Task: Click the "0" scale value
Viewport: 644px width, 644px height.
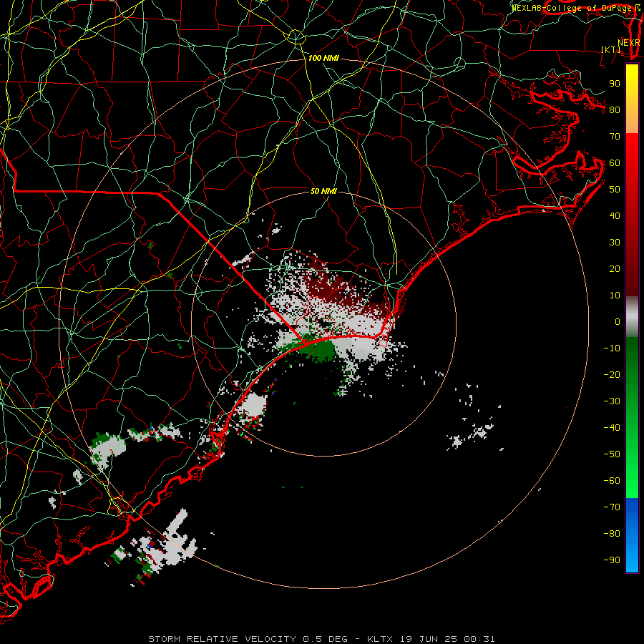Action: click(x=618, y=321)
